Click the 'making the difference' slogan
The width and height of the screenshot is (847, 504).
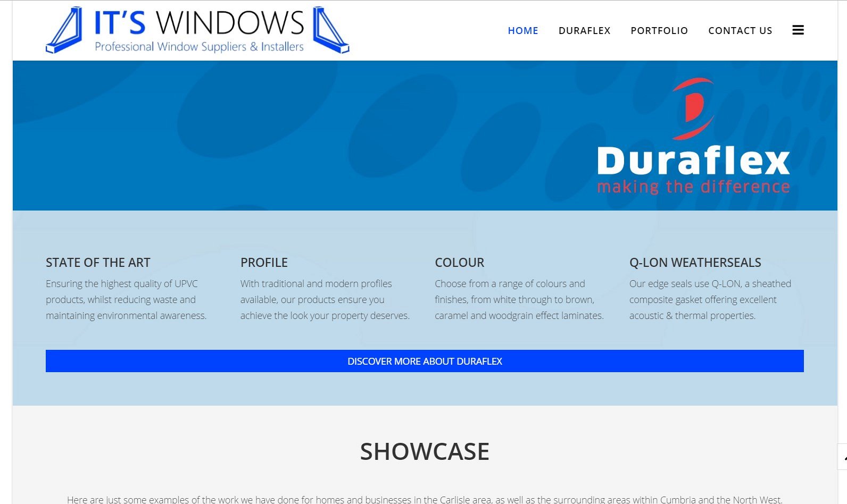693,187
